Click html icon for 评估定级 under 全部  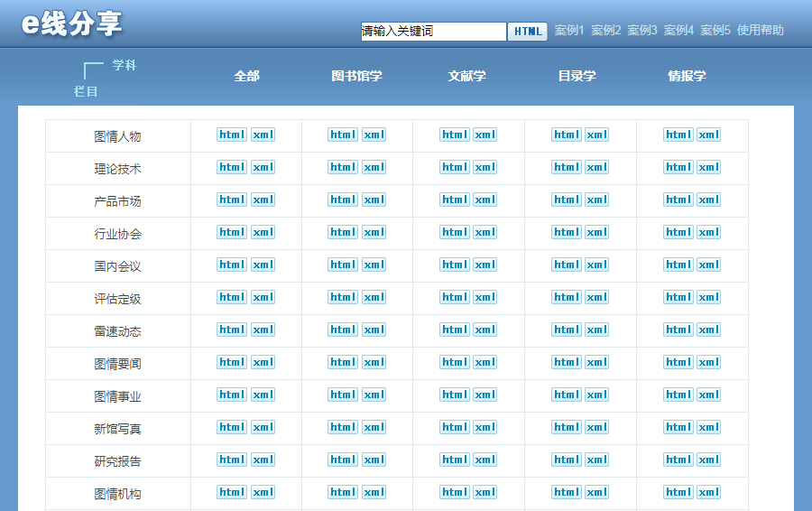pyautogui.click(x=232, y=297)
